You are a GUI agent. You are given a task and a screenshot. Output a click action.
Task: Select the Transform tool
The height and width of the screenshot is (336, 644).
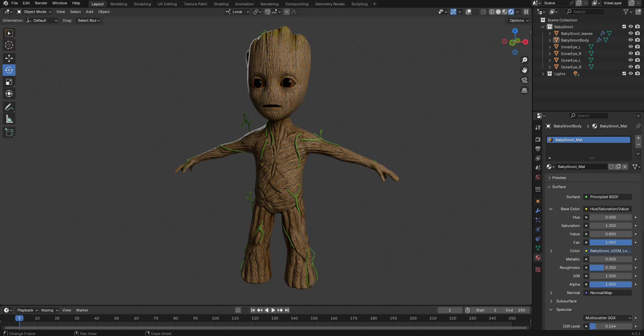click(x=9, y=94)
